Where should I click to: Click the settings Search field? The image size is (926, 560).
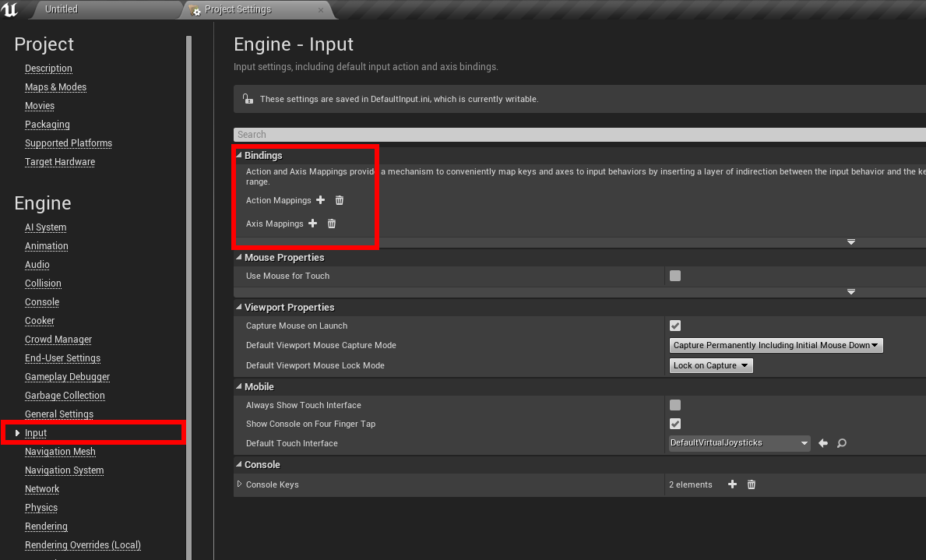click(576, 135)
